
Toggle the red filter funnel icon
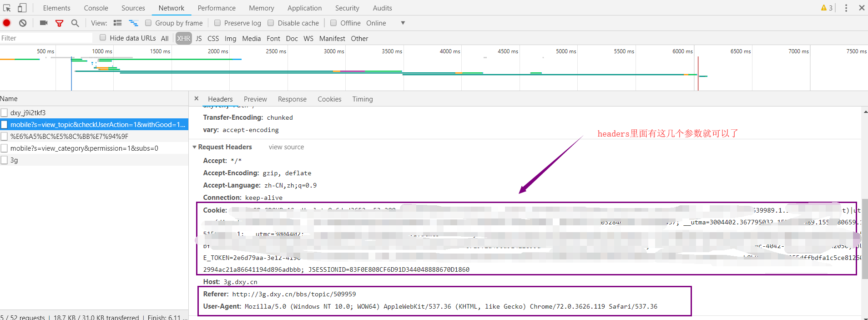pos(59,23)
